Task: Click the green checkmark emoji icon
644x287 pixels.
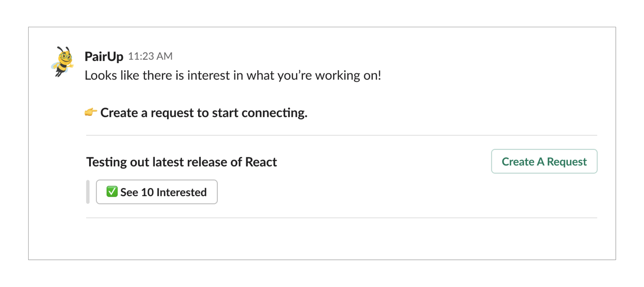Action: 112,192
